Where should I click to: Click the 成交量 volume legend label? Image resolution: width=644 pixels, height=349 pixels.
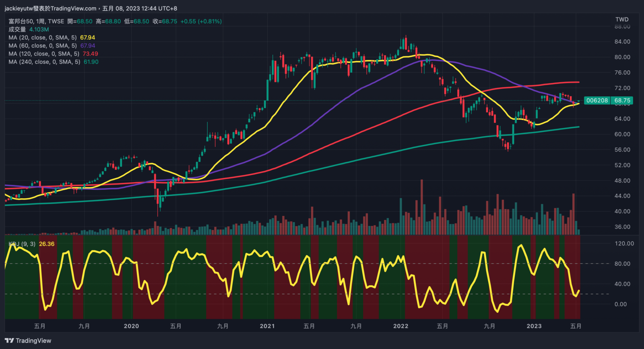point(17,29)
